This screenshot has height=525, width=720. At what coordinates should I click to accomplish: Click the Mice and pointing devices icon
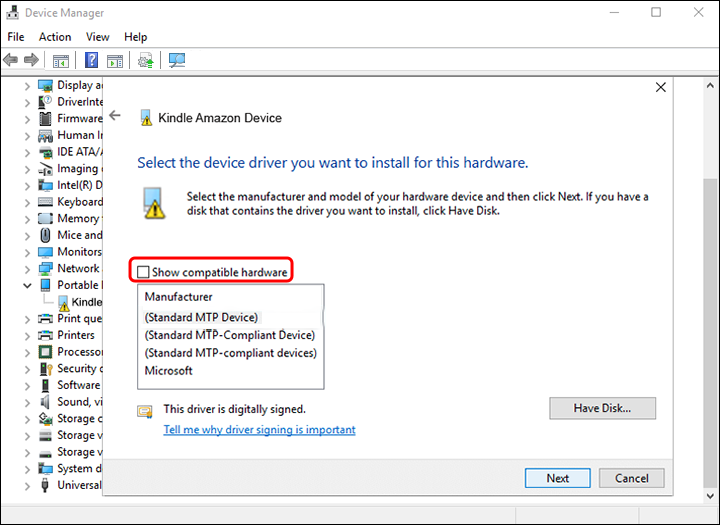click(45, 235)
